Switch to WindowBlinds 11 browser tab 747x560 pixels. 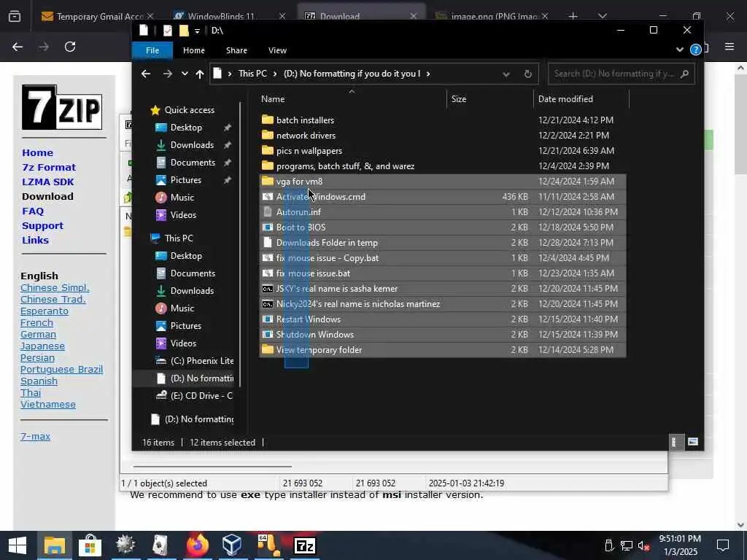222,16
